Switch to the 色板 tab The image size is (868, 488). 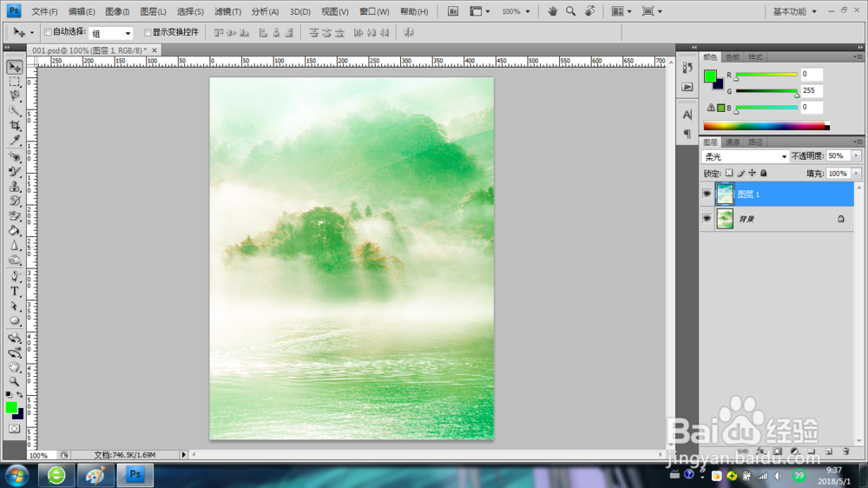(733, 57)
